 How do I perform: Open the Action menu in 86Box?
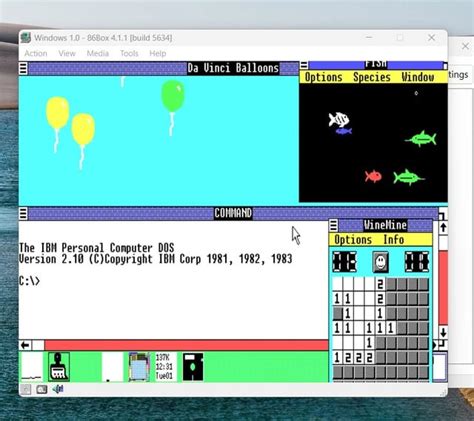point(36,53)
